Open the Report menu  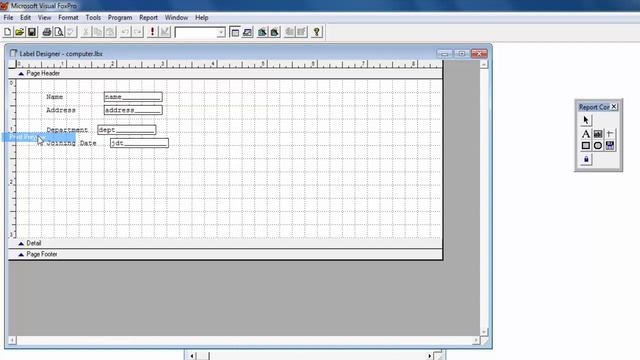click(148, 18)
